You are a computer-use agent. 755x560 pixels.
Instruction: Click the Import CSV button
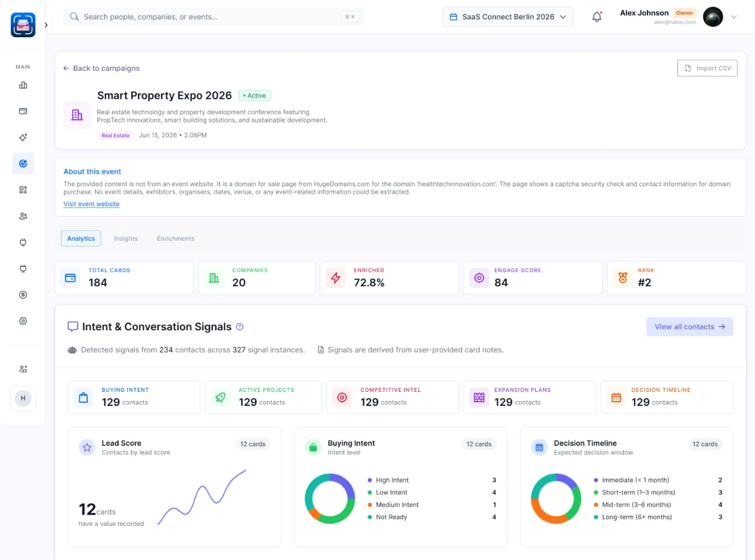[707, 68]
